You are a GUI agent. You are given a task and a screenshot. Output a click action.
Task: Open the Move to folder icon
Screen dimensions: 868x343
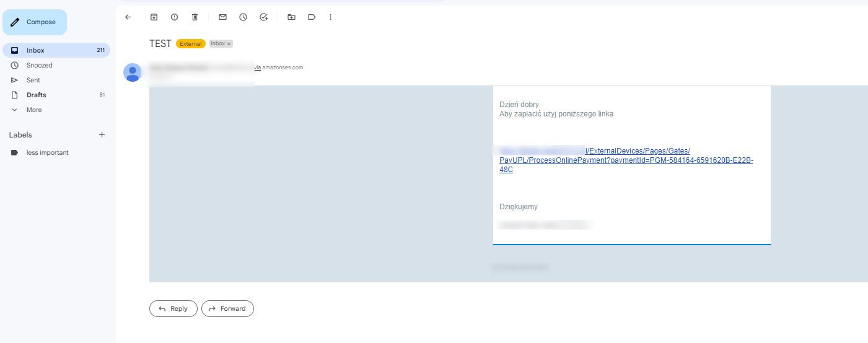point(291,17)
